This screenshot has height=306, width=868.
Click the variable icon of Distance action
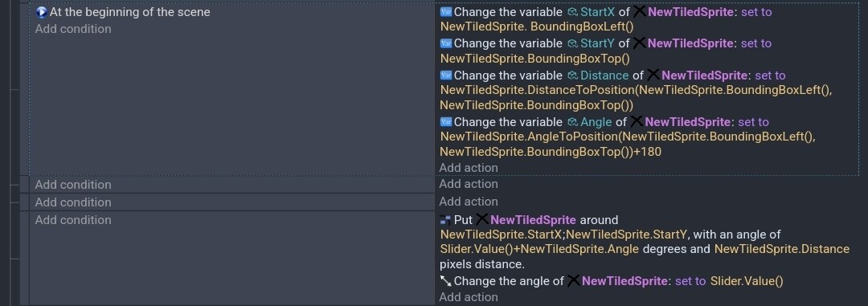[x=446, y=75]
